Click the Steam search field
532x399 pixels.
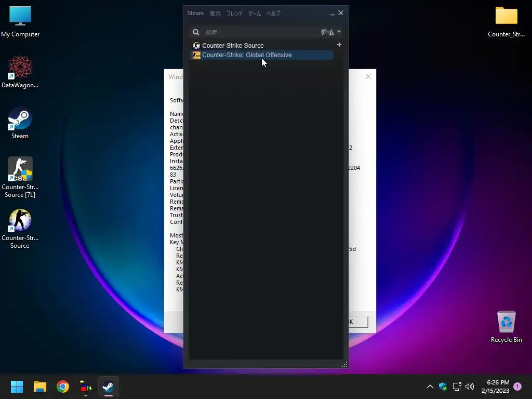pyautogui.click(x=260, y=32)
